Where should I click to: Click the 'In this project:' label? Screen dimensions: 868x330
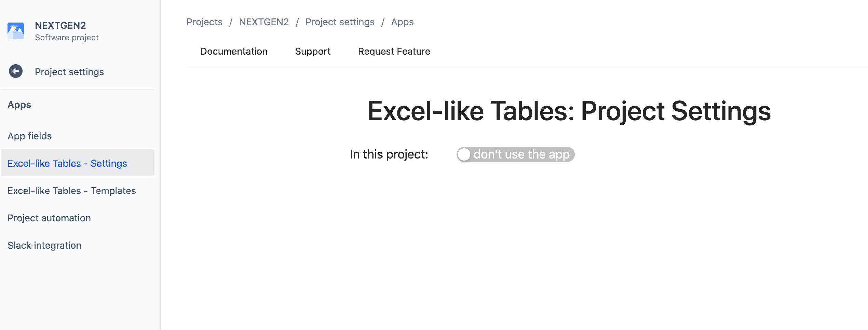pyautogui.click(x=389, y=154)
